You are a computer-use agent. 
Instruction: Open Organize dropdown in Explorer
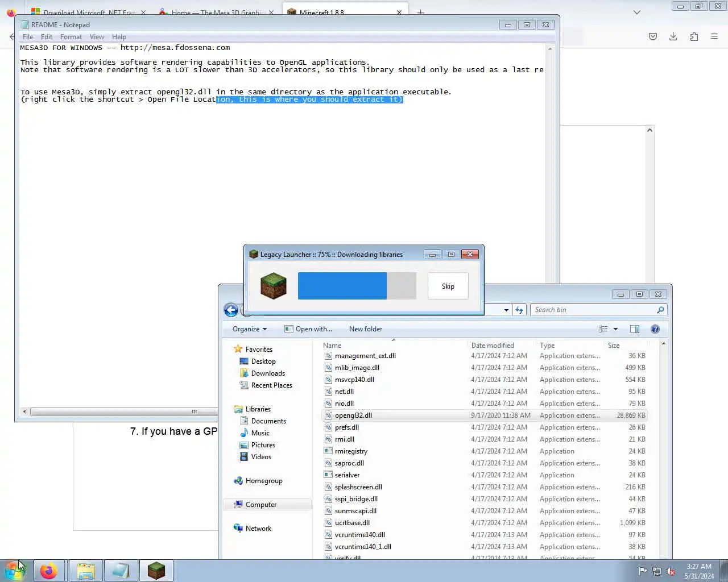pyautogui.click(x=250, y=329)
